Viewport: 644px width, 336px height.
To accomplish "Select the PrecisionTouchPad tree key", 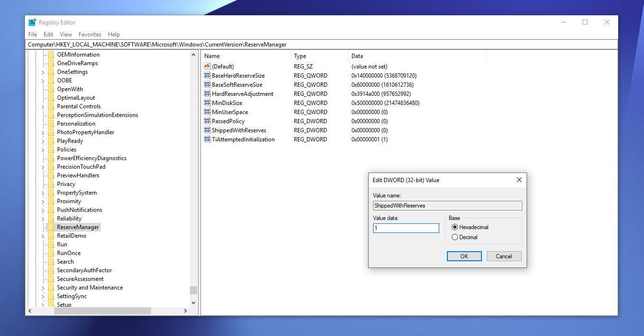I will 81,167.
